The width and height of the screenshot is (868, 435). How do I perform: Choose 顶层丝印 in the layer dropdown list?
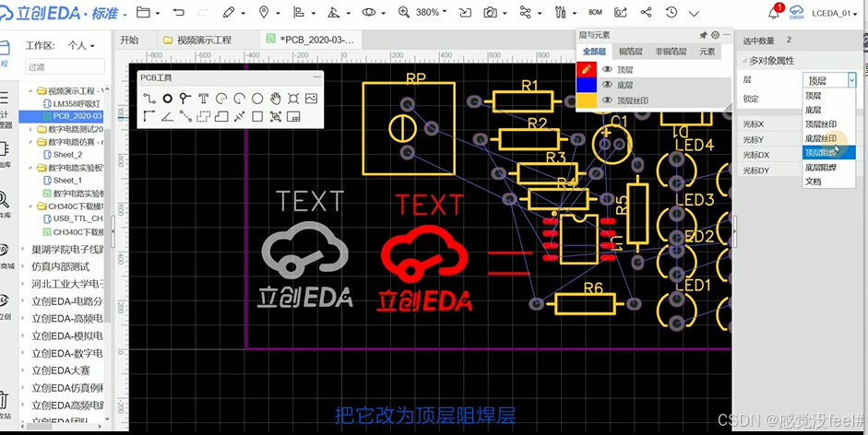point(828,124)
